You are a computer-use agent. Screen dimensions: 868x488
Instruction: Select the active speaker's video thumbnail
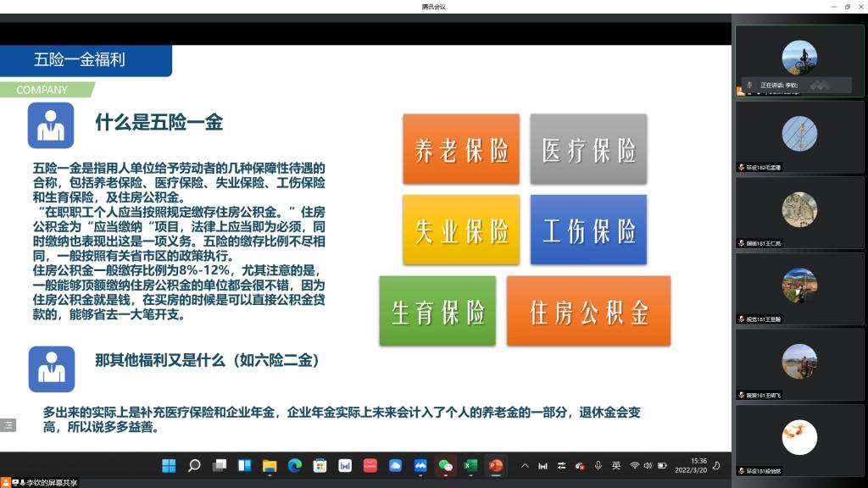coord(798,59)
